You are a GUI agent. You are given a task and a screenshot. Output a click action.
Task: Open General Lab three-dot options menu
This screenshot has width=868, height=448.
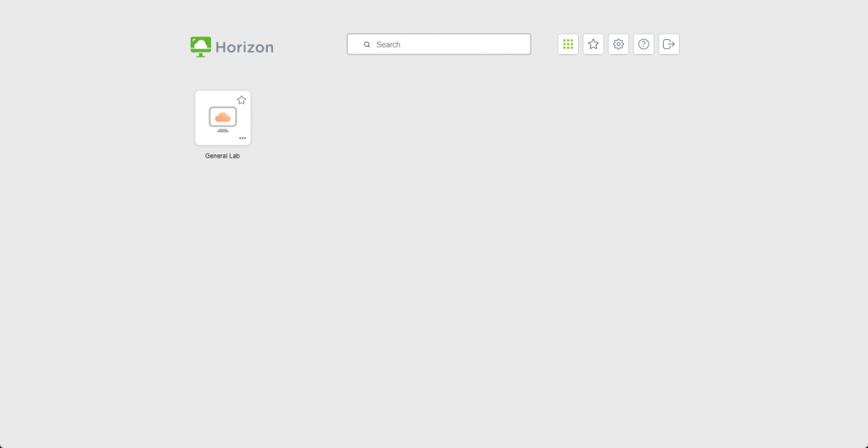coord(242,138)
